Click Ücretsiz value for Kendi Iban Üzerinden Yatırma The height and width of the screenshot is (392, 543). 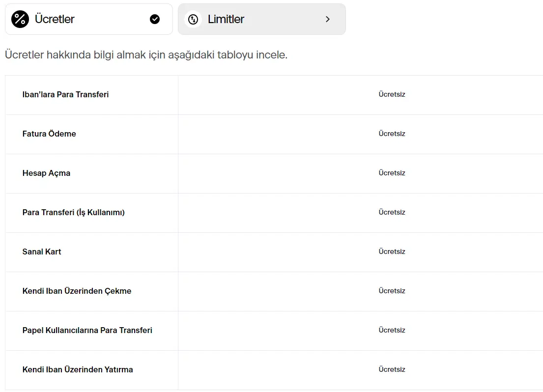click(x=392, y=369)
